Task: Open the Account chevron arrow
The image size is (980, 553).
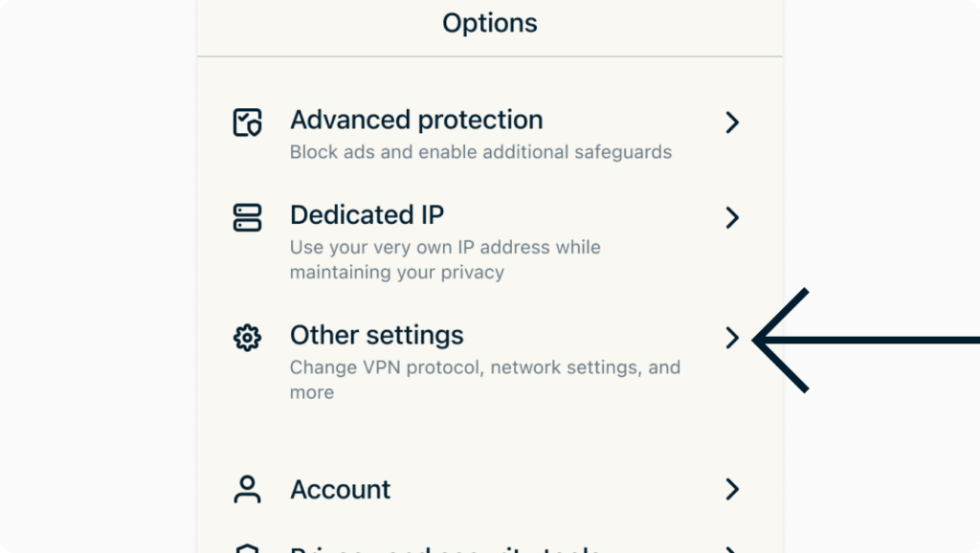Action: (733, 490)
